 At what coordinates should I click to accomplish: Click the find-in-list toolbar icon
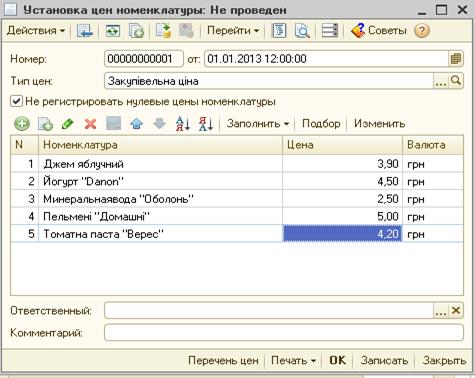pyautogui.click(x=85, y=31)
